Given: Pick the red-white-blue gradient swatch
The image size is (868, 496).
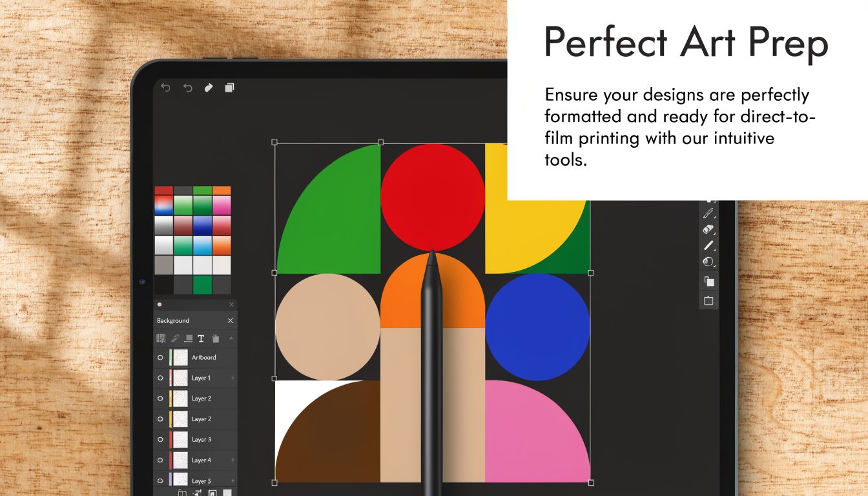Looking at the screenshot, I should tap(164, 205).
